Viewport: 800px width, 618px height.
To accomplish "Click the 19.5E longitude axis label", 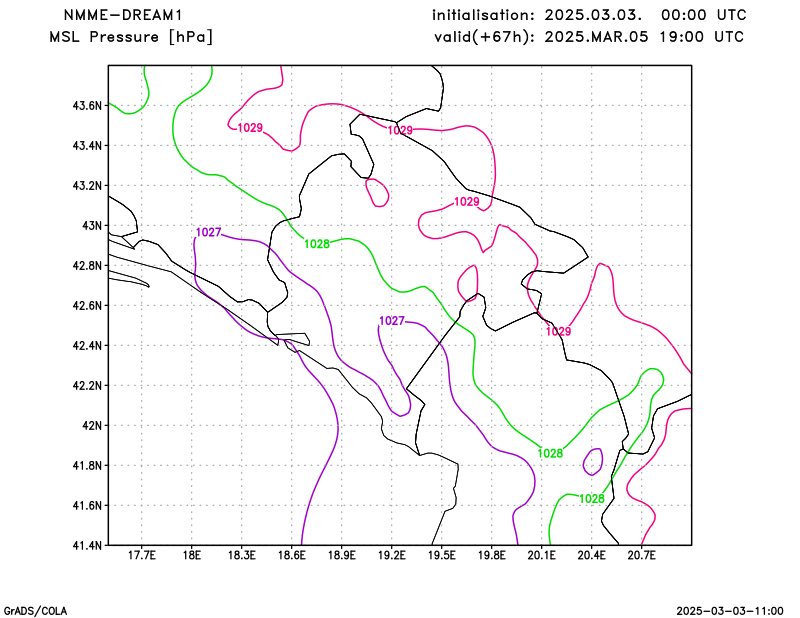I will [441, 555].
